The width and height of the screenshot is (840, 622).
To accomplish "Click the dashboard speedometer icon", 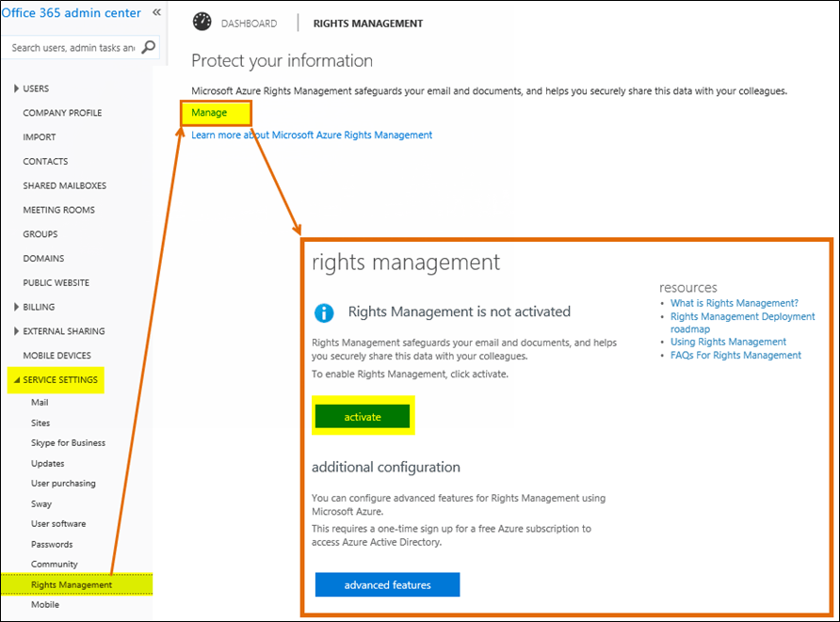I will [202, 21].
